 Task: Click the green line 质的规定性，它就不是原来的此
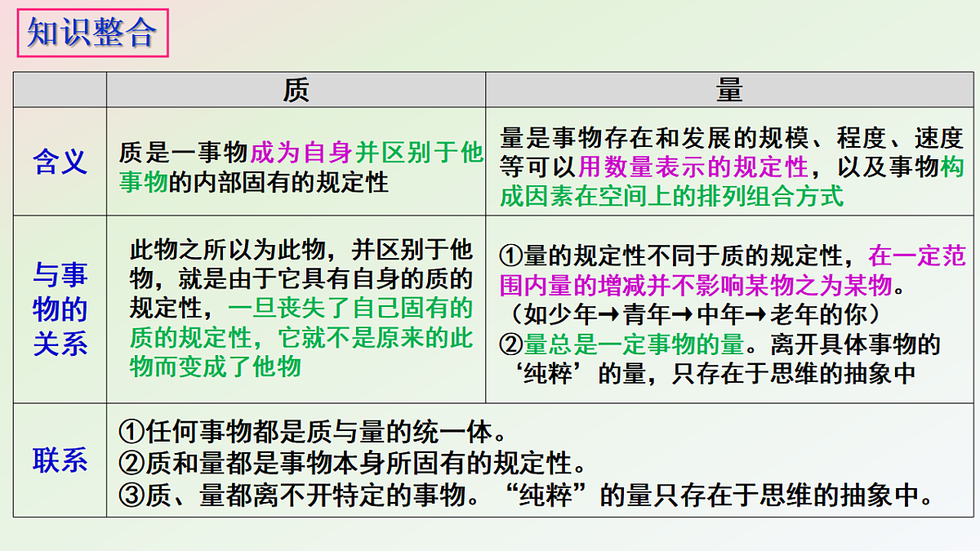(x=301, y=337)
